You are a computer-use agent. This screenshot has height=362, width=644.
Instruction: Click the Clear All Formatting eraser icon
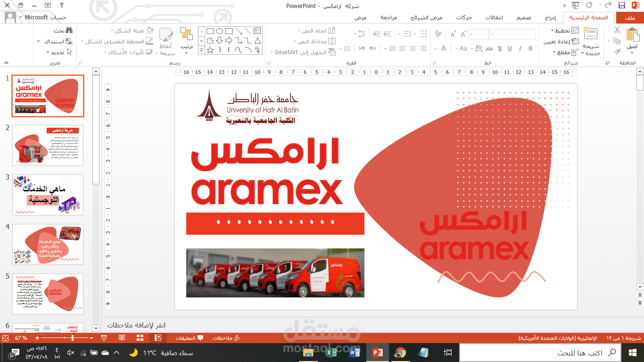tap(438, 34)
